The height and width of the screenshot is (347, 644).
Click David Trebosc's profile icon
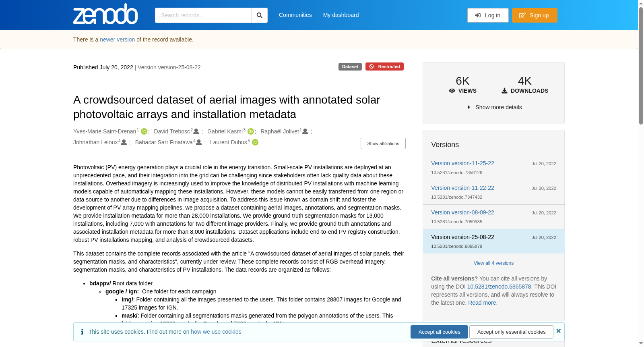196,131
